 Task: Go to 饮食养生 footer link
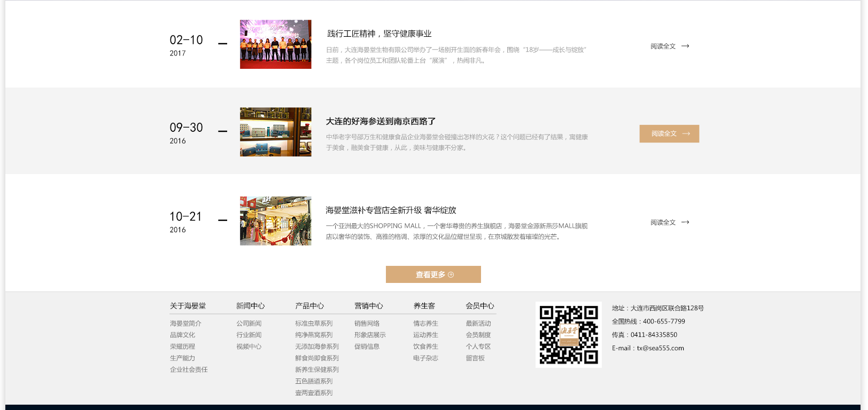tap(425, 346)
